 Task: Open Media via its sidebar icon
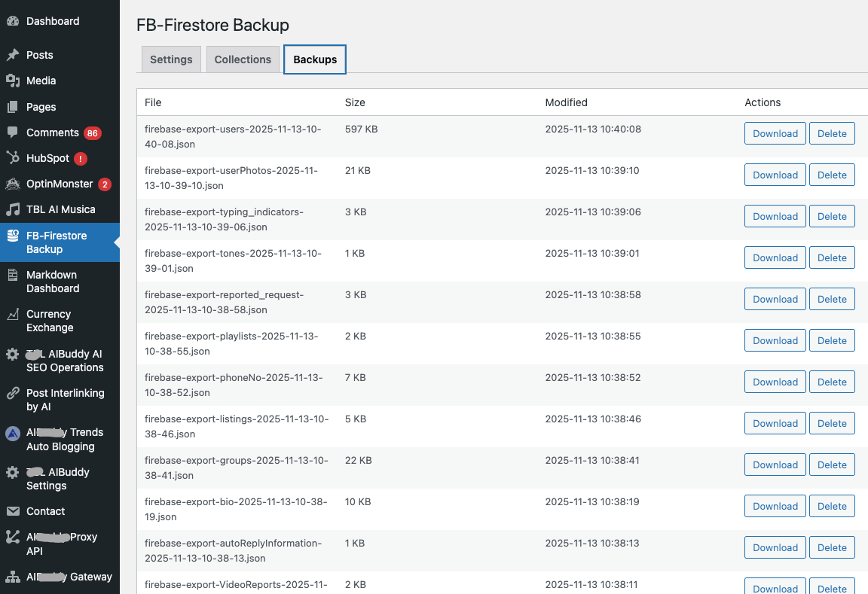(13, 81)
